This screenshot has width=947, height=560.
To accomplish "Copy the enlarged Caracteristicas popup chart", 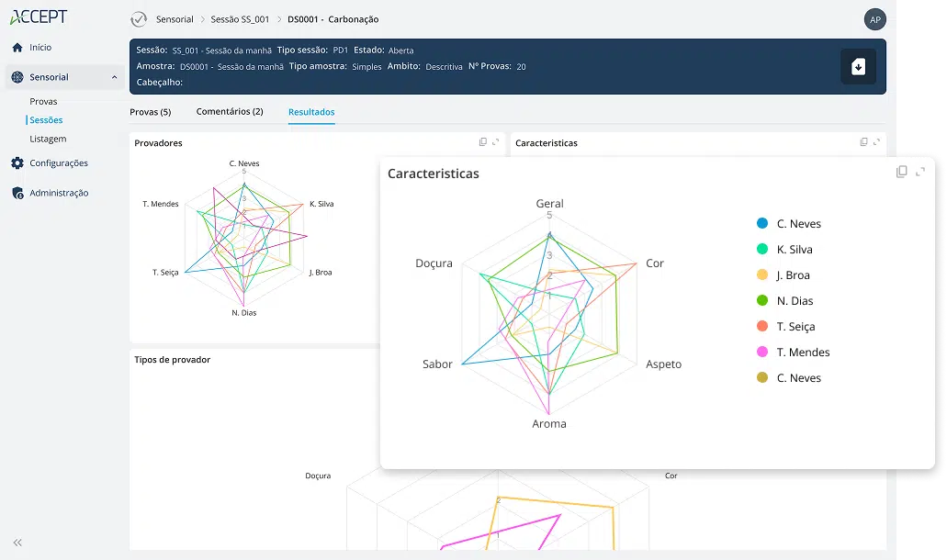I will pyautogui.click(x=902, y=172).
